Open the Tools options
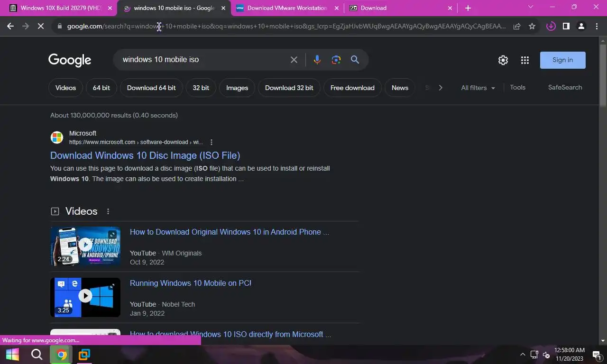Screen dimensions: 607x364 tap(517, 87)
